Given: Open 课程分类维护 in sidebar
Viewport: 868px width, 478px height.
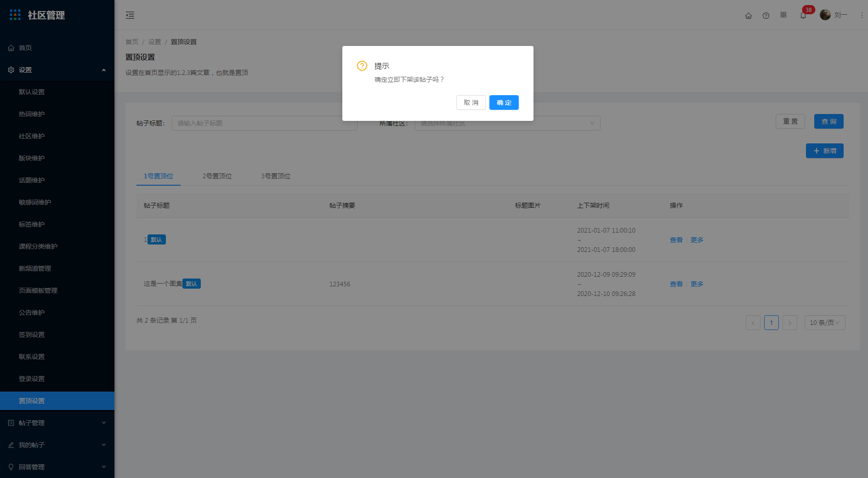Looking at the screenshot, I should pos(57,246).
